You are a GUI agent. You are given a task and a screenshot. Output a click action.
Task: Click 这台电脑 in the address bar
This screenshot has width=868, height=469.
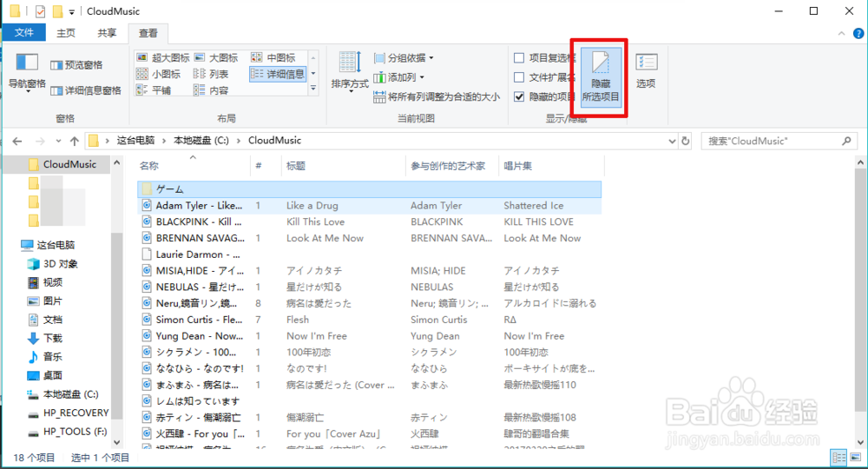pos(135,141)
